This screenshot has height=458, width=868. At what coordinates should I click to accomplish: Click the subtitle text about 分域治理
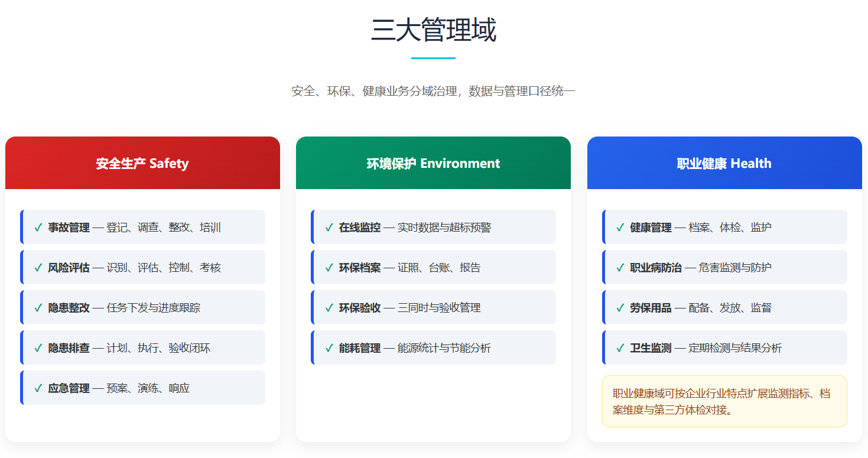(433, 91)
